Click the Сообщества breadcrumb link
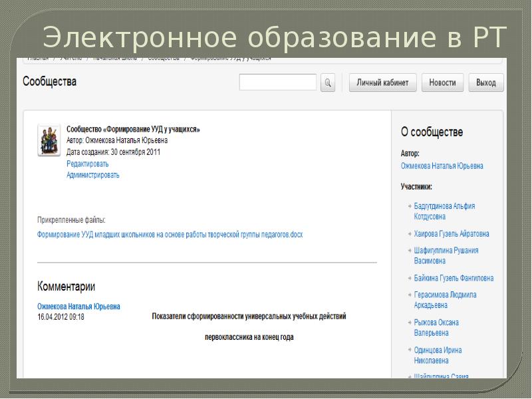The image size is (532, 399). [163, 59]
